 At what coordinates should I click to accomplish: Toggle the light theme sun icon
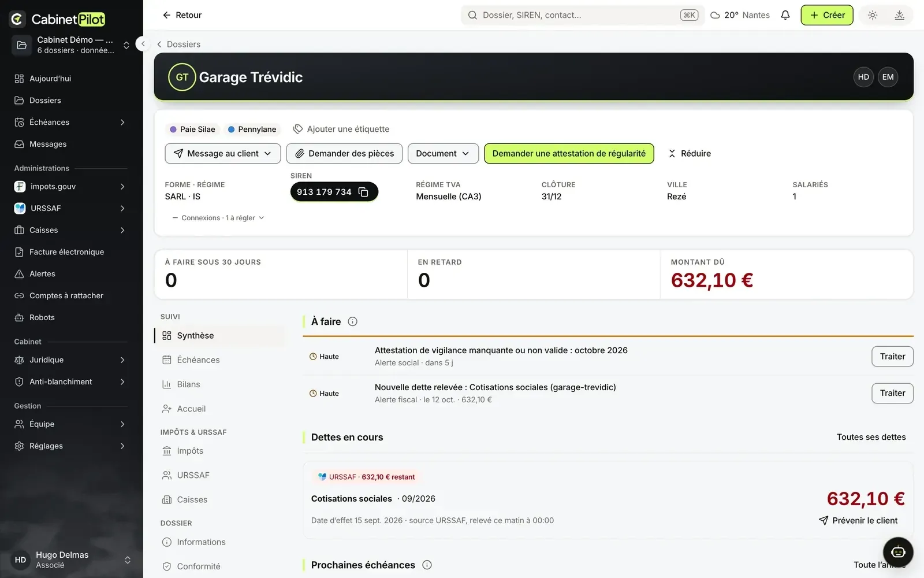click(x=872, y=15)
